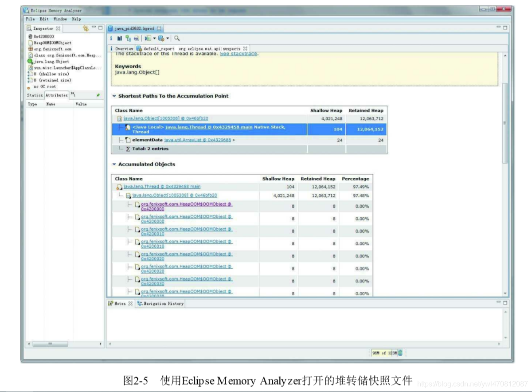Switch to the Overview tab

[121, 48]
